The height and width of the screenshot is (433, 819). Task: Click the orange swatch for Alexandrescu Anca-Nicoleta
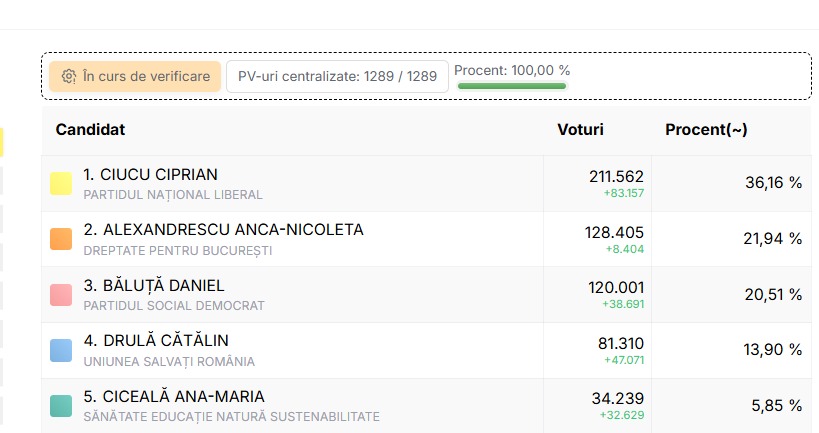61,239
